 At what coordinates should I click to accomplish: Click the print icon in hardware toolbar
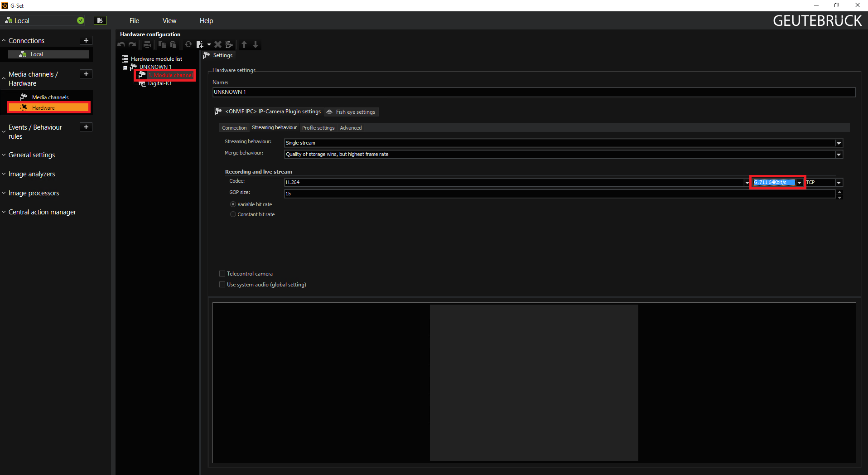tap(147, 44)
